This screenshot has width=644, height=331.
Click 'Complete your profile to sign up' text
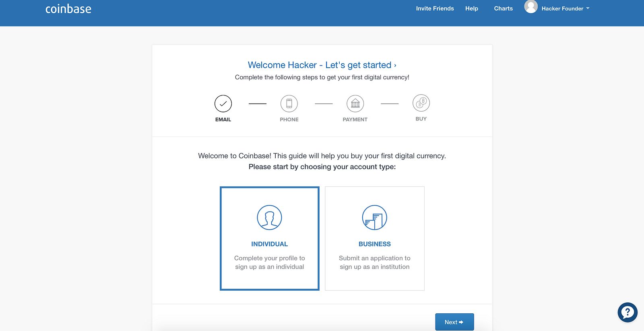pos(270,263)
